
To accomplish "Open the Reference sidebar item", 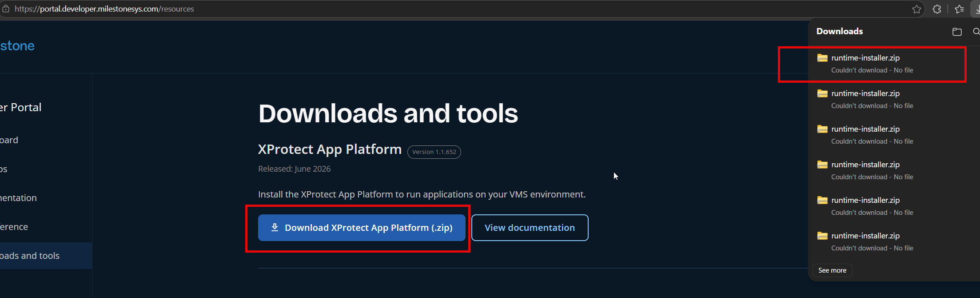I will [x=14, y=227].
